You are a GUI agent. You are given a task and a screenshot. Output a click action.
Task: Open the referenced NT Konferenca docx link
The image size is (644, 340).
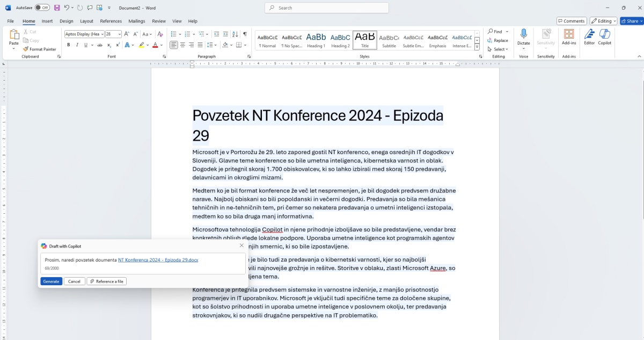click(x=158, y=260)
